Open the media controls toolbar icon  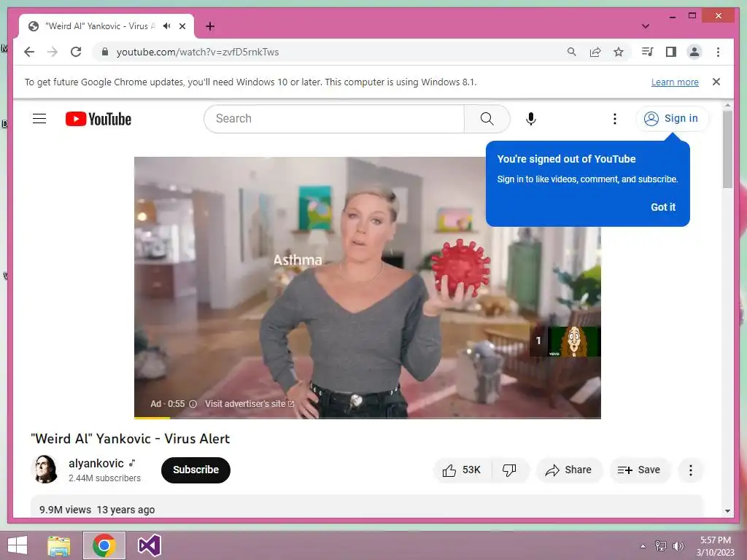[647, 52]
